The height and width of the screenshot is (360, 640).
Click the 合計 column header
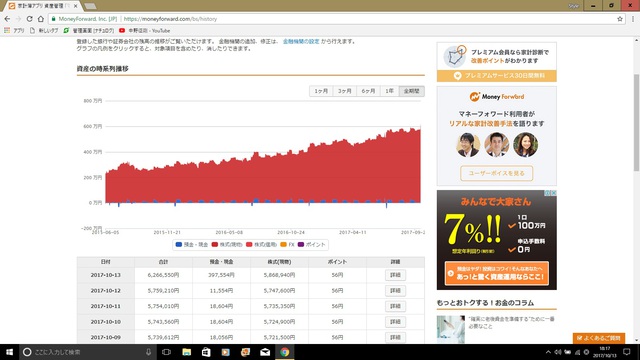(163, 262)
